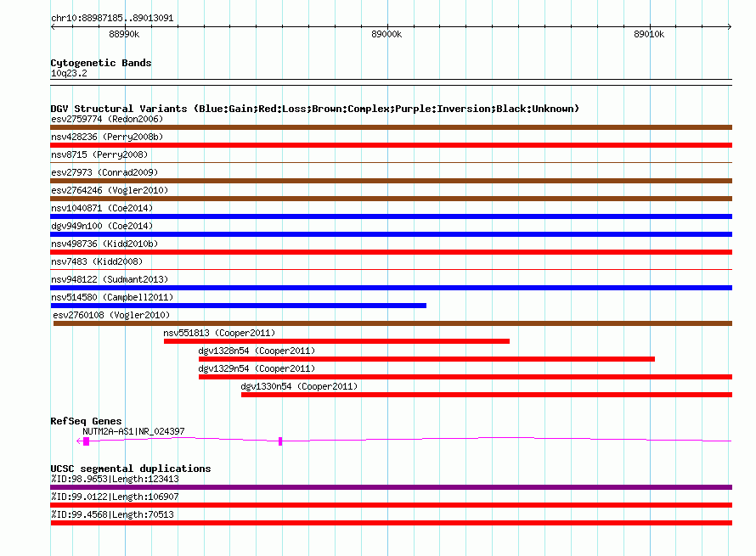Click the dgv949n100 (Coe2014) label

click(x=102, y=226)
